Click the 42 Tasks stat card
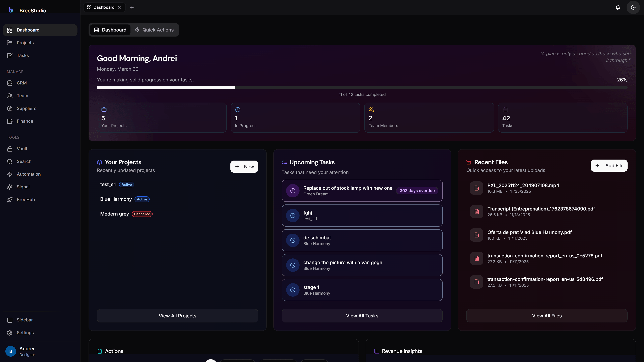 563,118
